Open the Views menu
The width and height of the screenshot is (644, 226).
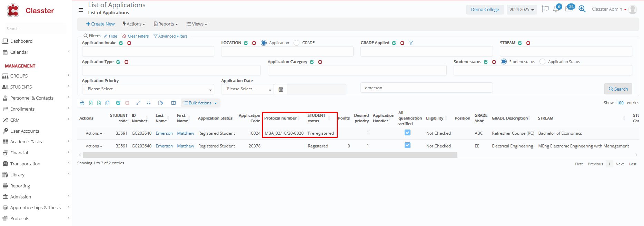pos(197,24)
